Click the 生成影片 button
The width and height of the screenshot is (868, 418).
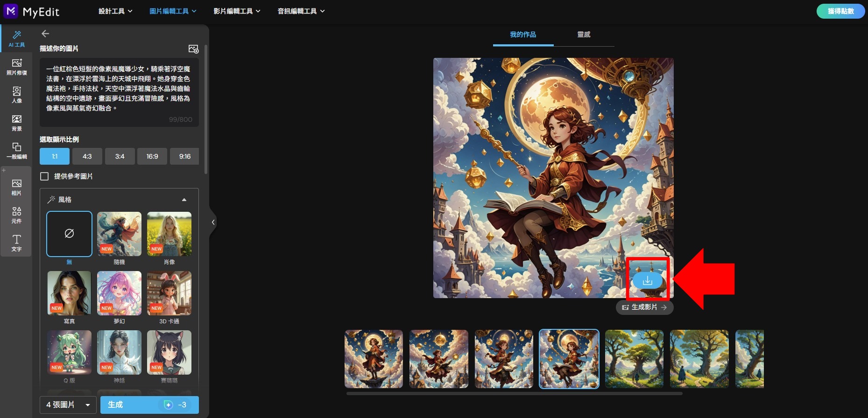click(644, 307)
